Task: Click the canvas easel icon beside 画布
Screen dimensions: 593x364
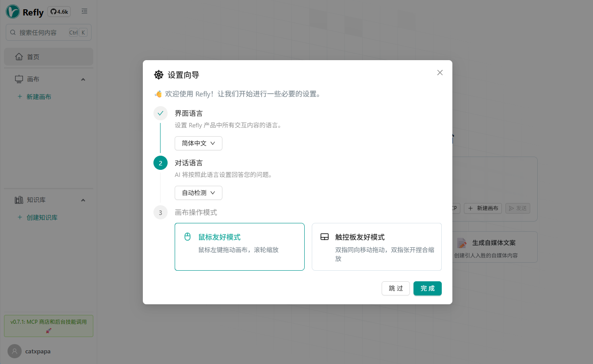Action: 19,79
